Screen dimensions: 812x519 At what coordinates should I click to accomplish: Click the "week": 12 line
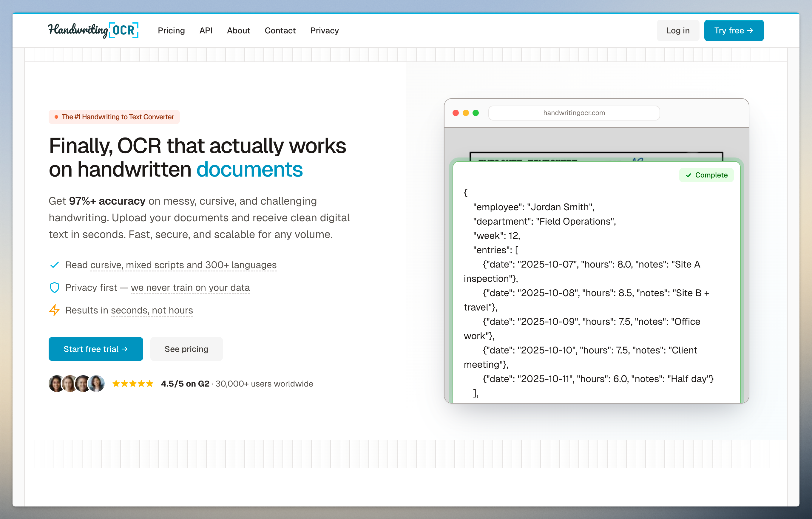coord(496,236)
